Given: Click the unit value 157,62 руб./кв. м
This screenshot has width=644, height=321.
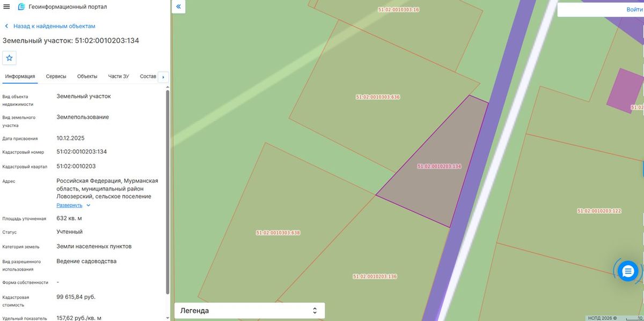Looking at the screenshot, I should 79,318.
